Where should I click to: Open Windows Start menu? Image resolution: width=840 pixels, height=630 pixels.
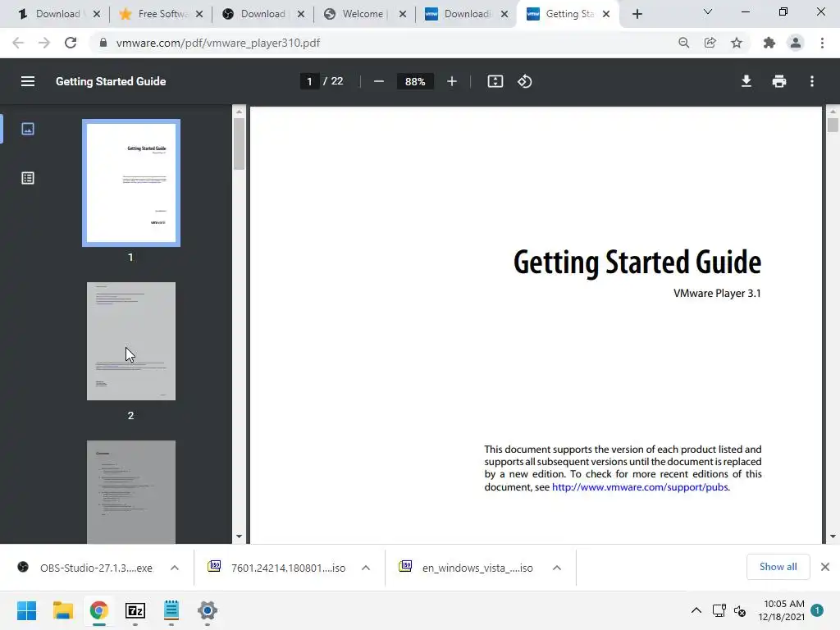tap(27, 610)
